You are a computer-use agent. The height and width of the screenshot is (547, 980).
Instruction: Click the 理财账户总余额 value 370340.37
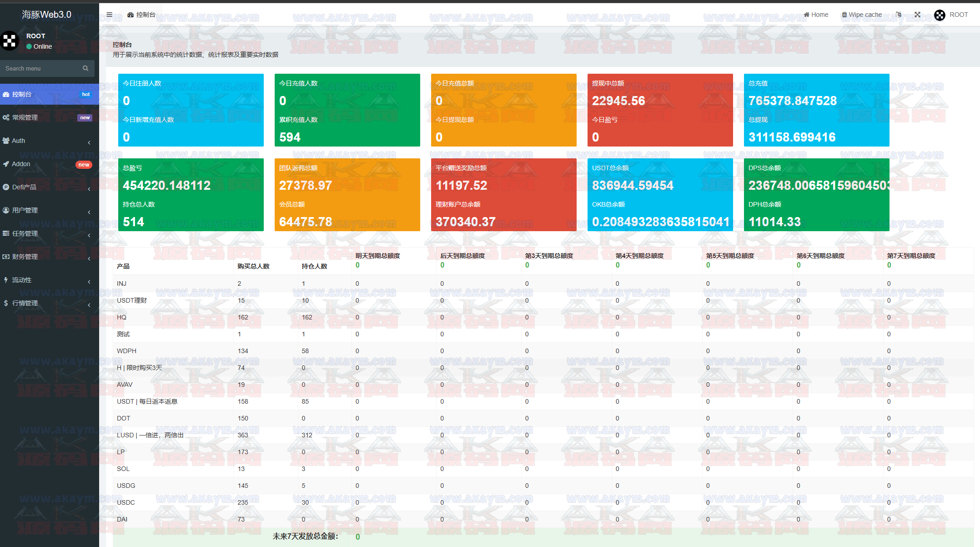(x=466, y=222)
